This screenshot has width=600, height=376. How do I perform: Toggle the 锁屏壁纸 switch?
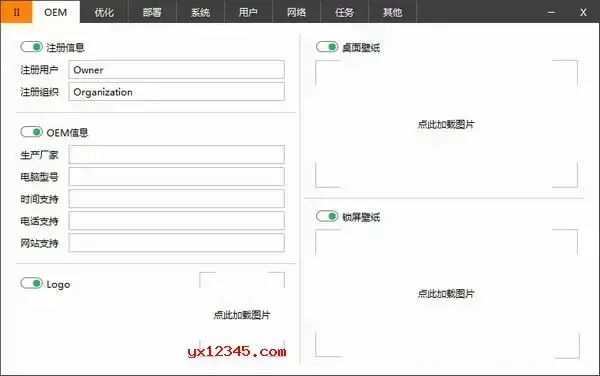(x=327, y=216)
